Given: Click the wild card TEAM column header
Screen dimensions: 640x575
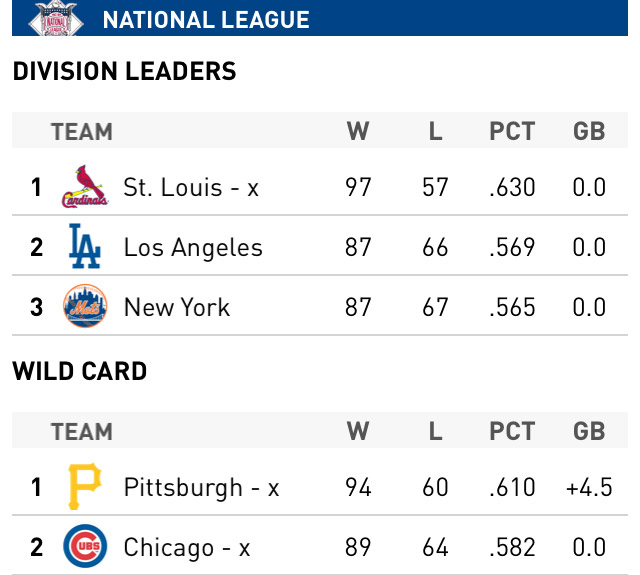Looking at the screenshot, I should [81, 431].
